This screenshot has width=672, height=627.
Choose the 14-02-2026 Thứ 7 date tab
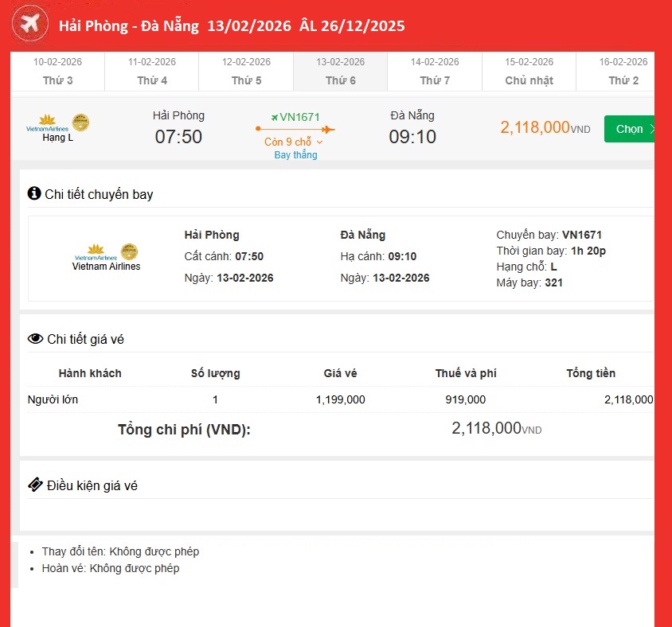[x=435, y=72]
